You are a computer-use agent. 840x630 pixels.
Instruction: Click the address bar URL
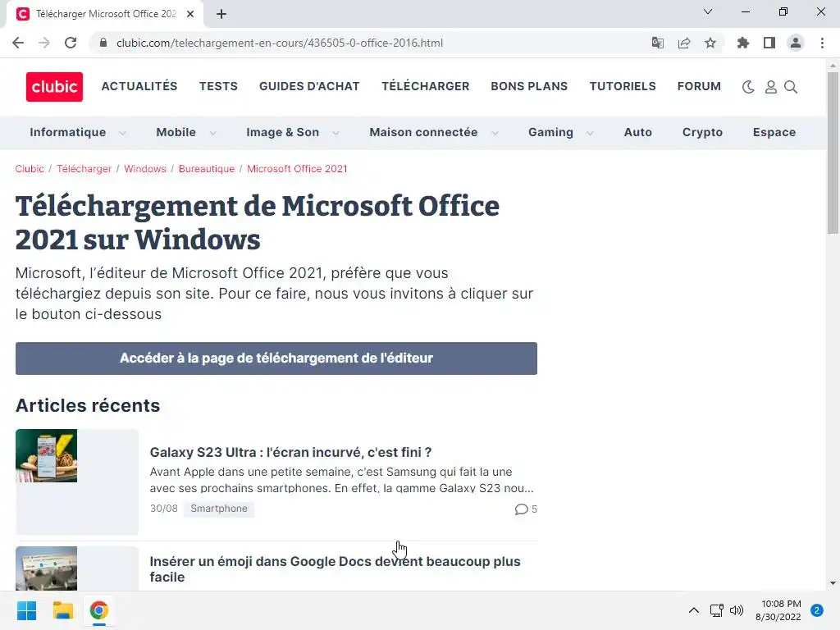[x=279, y=43]
